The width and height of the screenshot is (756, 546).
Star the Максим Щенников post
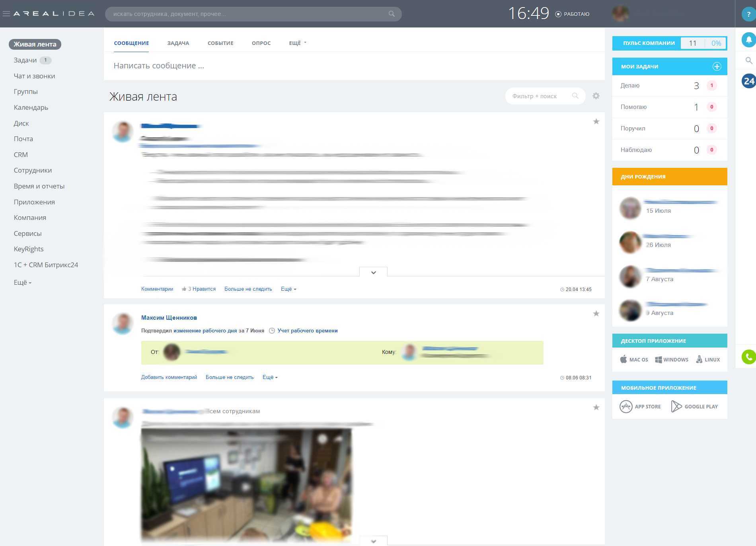click(x=596, y=314)
